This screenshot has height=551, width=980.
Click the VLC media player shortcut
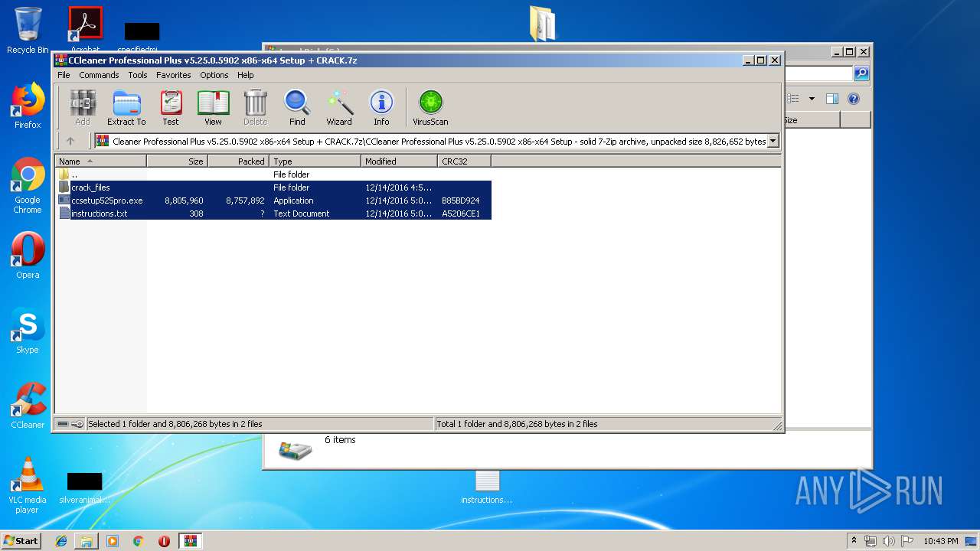point(28,485)
